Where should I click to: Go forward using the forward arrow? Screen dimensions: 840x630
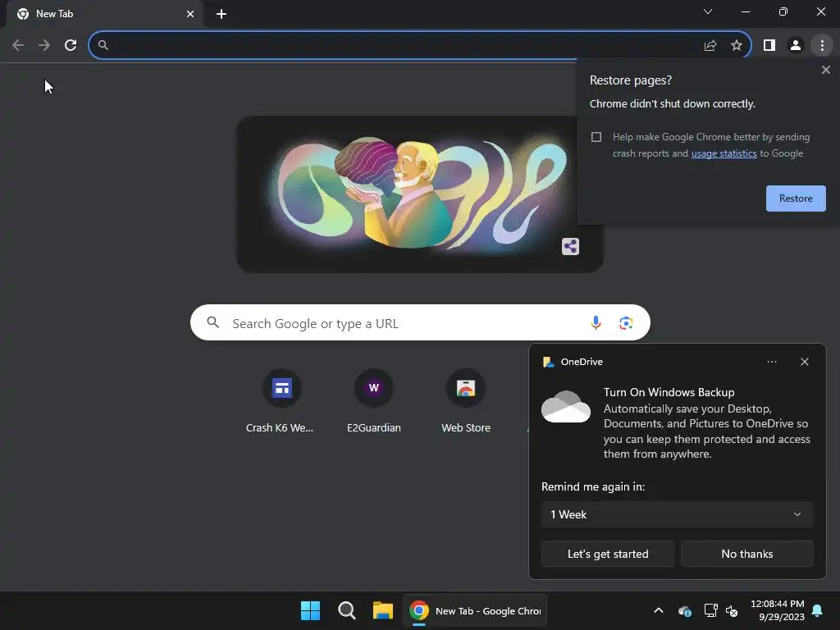coord(44,46)
